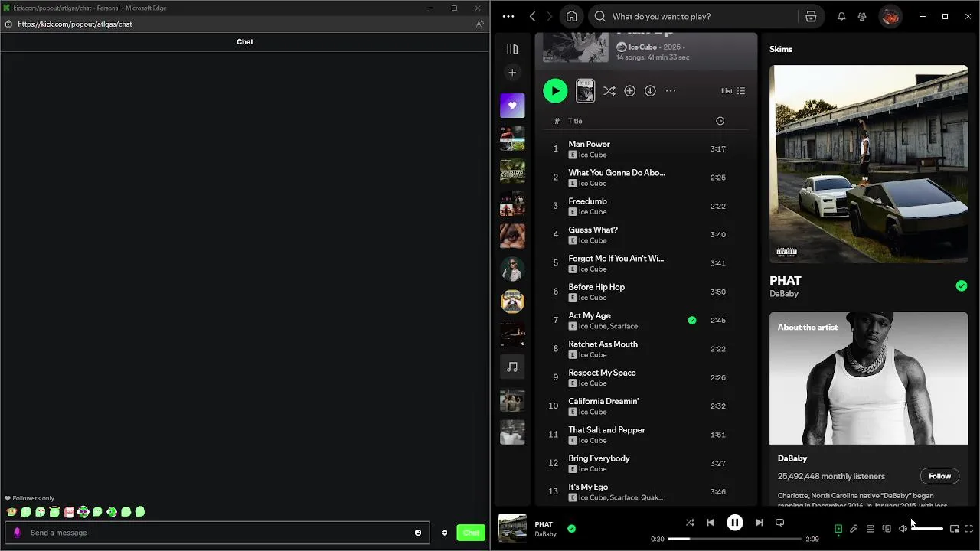Mute with the speaker volume icon

tap(903, 529)
